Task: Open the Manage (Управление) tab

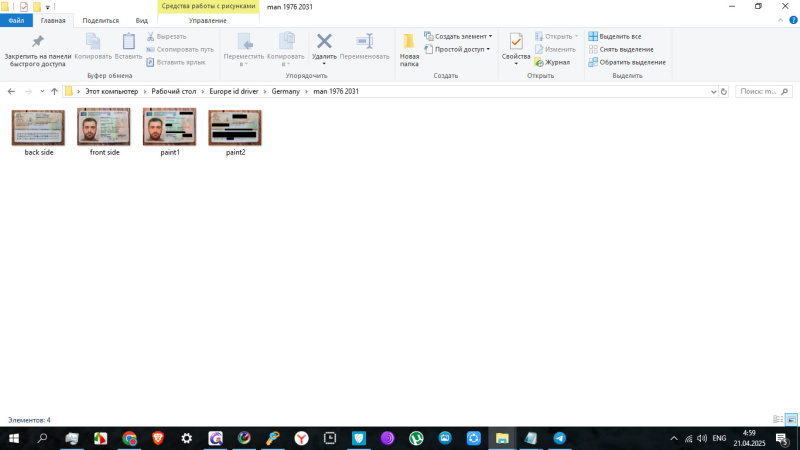Action: pyautogui.click(x=208, y=20)
